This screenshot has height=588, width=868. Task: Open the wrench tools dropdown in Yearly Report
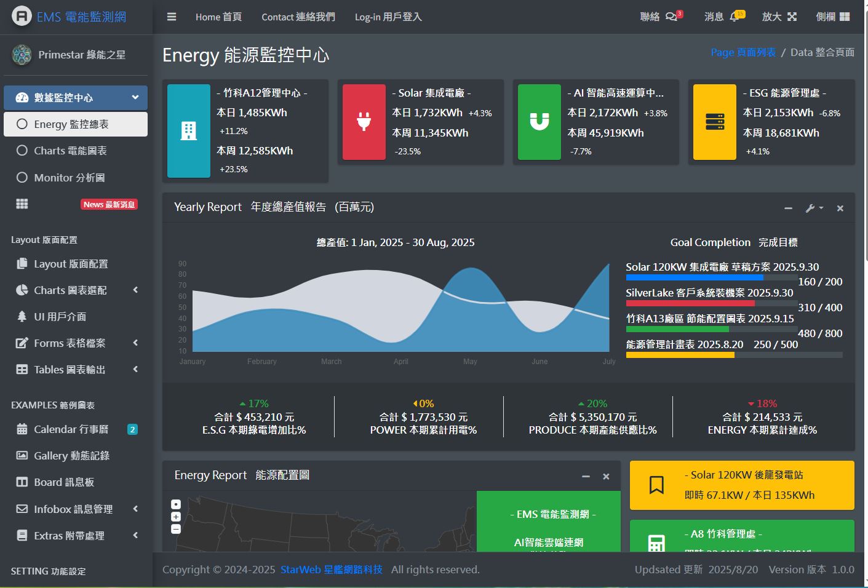pyautogui.click(x=814, y=209)
